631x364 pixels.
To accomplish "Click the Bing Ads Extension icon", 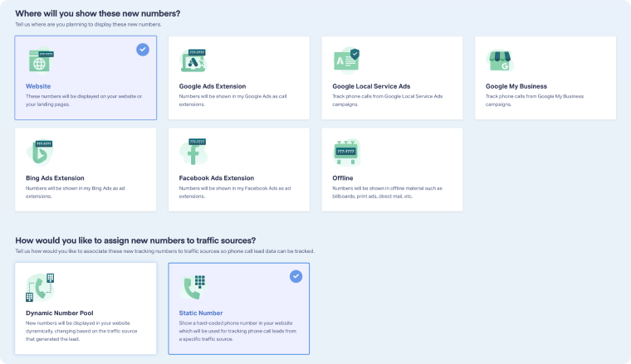I will (40, 152).
